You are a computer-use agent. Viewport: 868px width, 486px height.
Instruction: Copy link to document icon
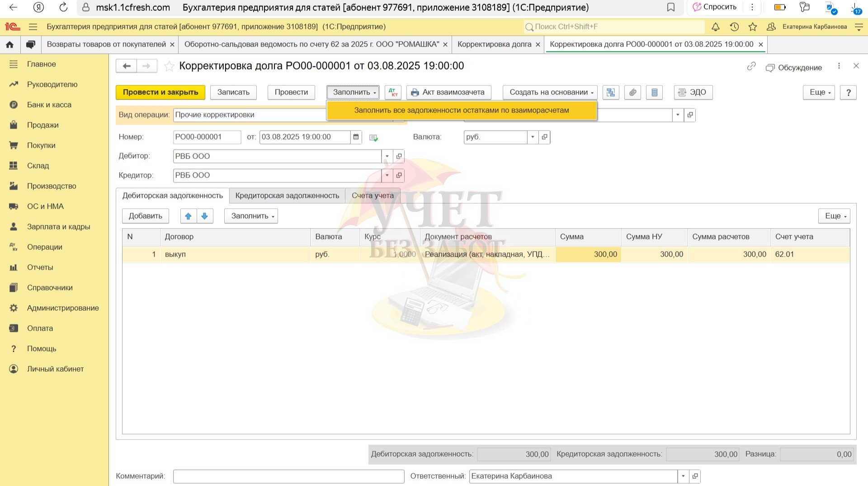pyautogui.click(x=751, y=66)
